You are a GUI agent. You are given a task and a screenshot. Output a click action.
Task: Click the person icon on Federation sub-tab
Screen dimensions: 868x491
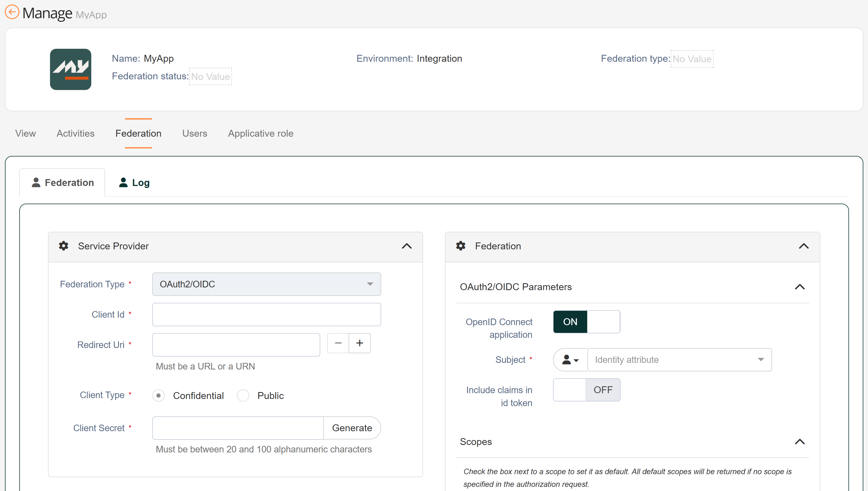[x=36, y=182]
